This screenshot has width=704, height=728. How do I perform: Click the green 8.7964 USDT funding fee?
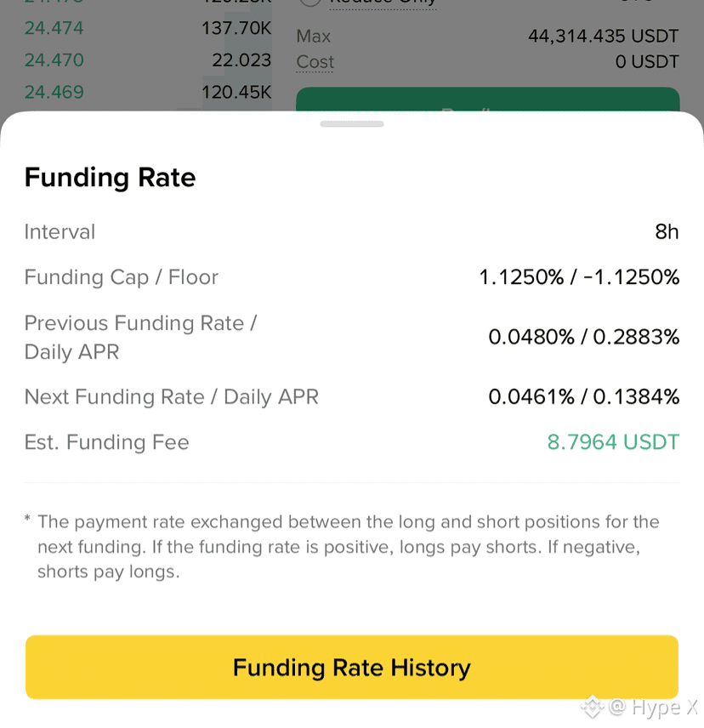coord(613,442)
